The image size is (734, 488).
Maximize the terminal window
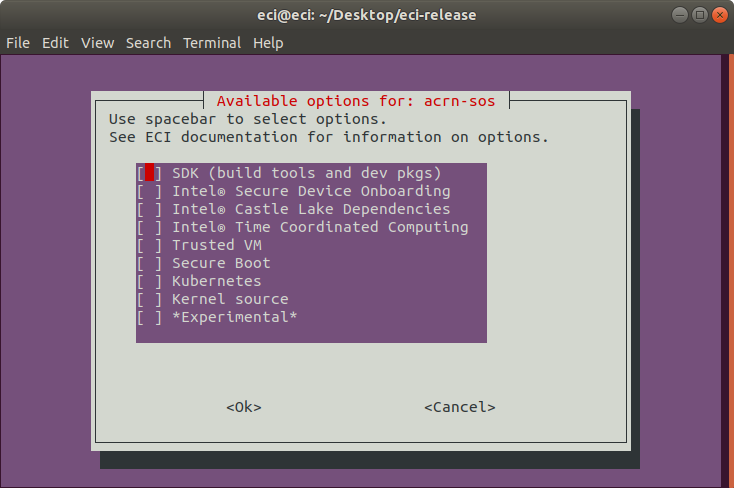click(x=699, y=15)
